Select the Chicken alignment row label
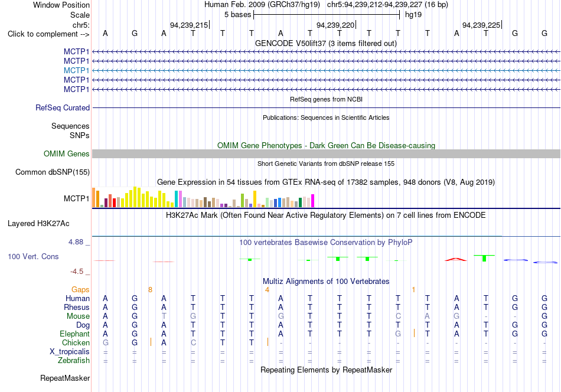 [x=76, y=342]
